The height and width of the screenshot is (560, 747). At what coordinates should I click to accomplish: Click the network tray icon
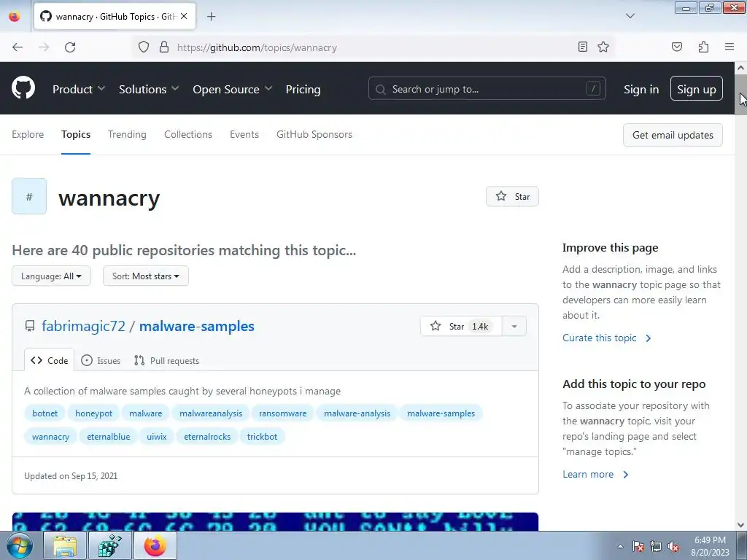656,546
